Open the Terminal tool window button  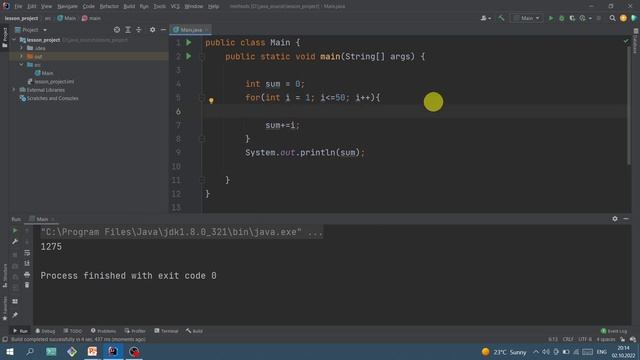pyautogui.click(x=166, y=331)
